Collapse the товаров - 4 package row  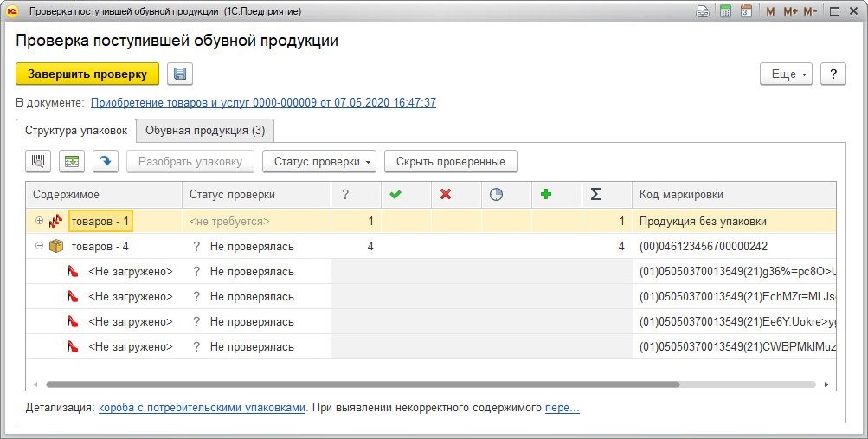click(x=39, y=245)
